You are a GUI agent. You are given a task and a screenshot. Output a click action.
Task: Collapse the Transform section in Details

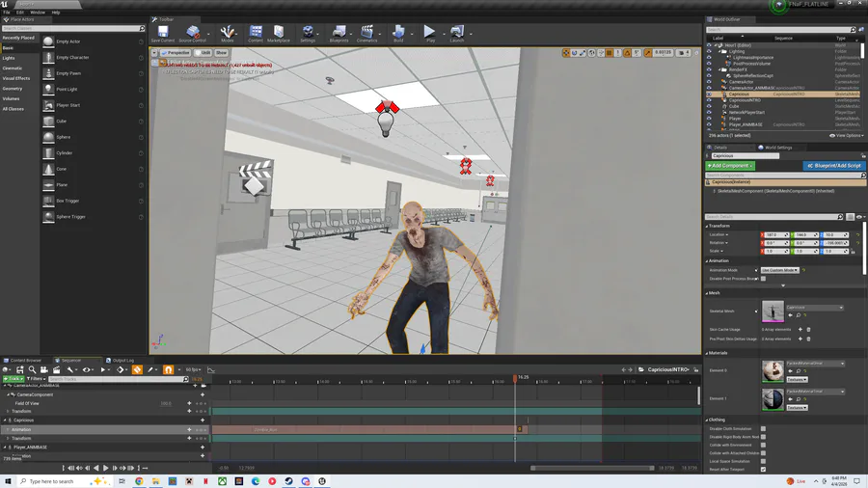[719, 226]
